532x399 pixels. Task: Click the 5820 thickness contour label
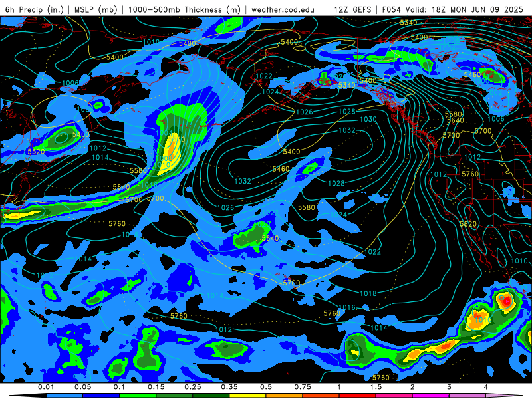click(468, 224)
